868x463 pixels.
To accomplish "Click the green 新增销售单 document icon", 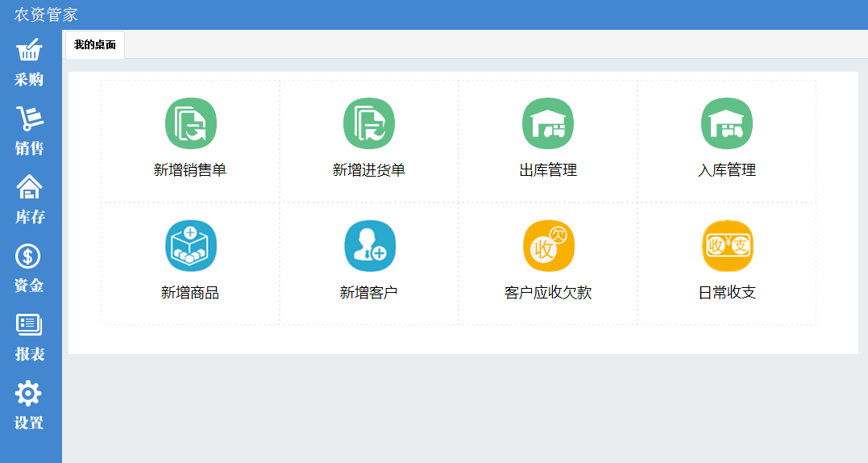I will (x=191, y=123).
